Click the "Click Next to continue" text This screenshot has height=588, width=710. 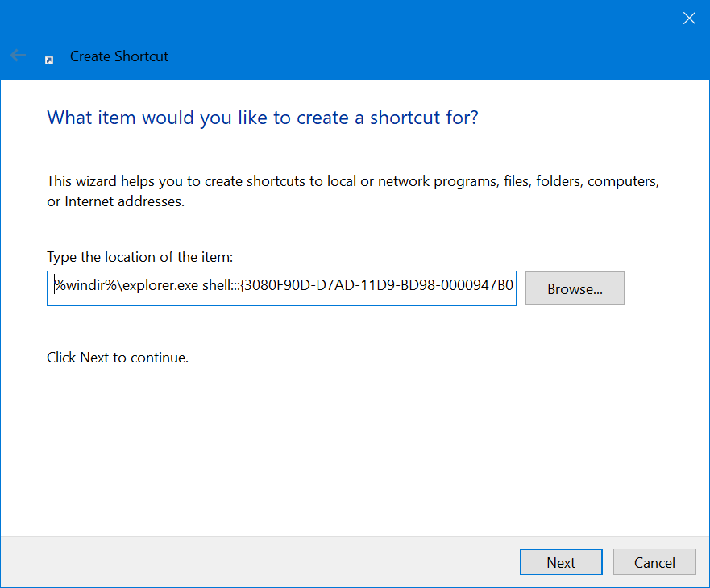(118, 357)
